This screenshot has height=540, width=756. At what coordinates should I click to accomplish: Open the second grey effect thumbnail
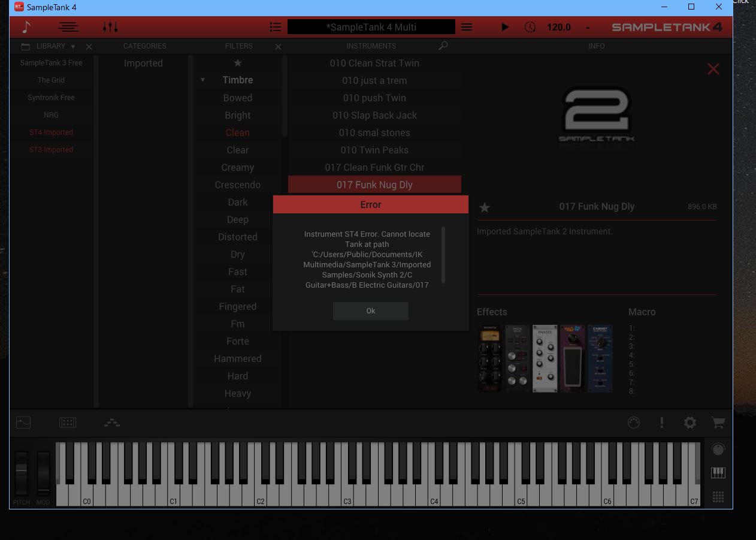[518, 358]
